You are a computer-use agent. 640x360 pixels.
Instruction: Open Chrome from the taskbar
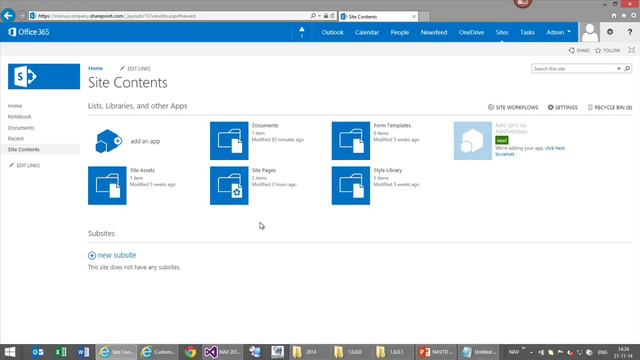pos(190,352)
